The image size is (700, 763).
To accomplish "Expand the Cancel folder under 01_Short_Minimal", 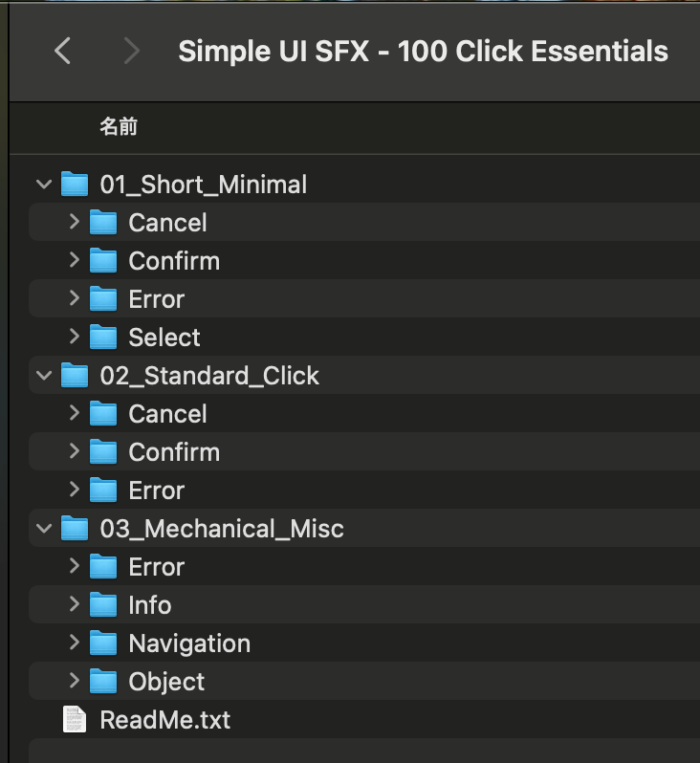I will pyautogui.click(x=74, y=223).
